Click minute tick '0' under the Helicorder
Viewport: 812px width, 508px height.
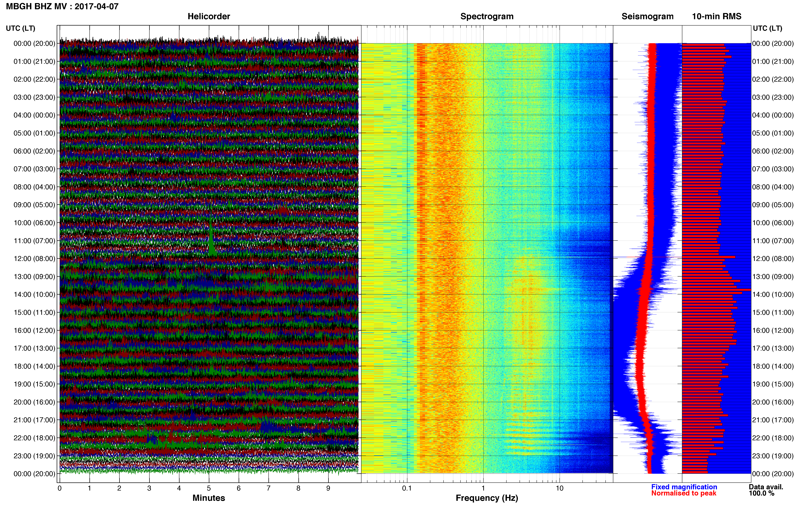(59, 488)
